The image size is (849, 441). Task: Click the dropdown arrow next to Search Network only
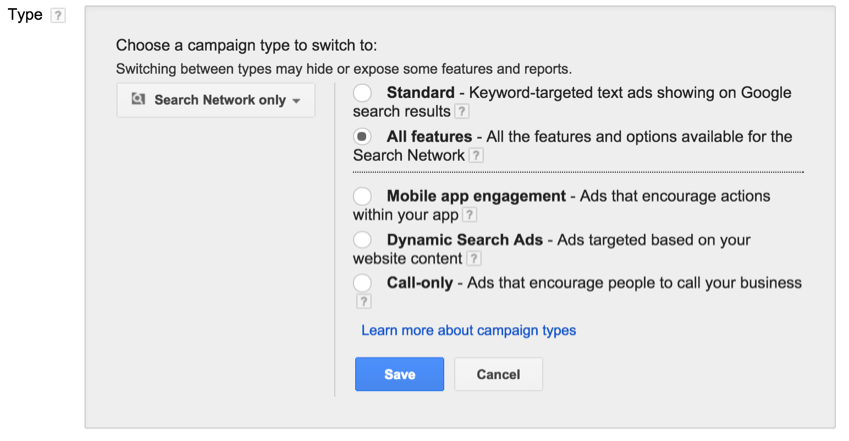296,101
